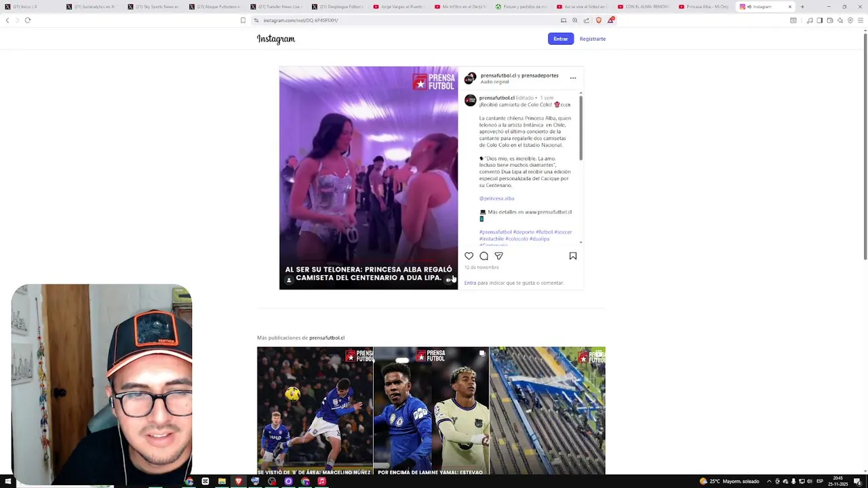Screen dimensions: 868x488
Task: Toggle the reel's audio mute button
Action: click(449, 280)
